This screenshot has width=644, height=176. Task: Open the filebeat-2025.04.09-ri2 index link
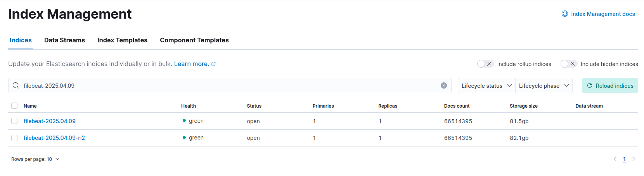pyautogui.click(x=54, y=138)
